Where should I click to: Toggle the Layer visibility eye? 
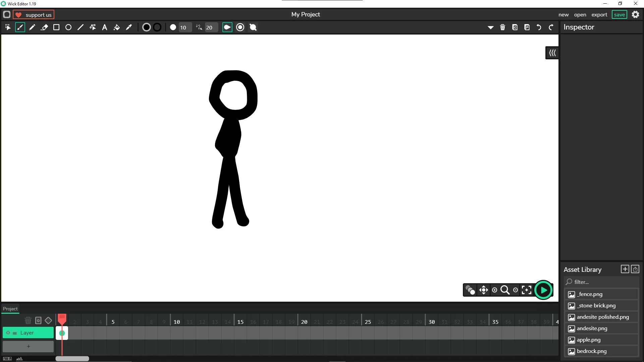point(8,333)
